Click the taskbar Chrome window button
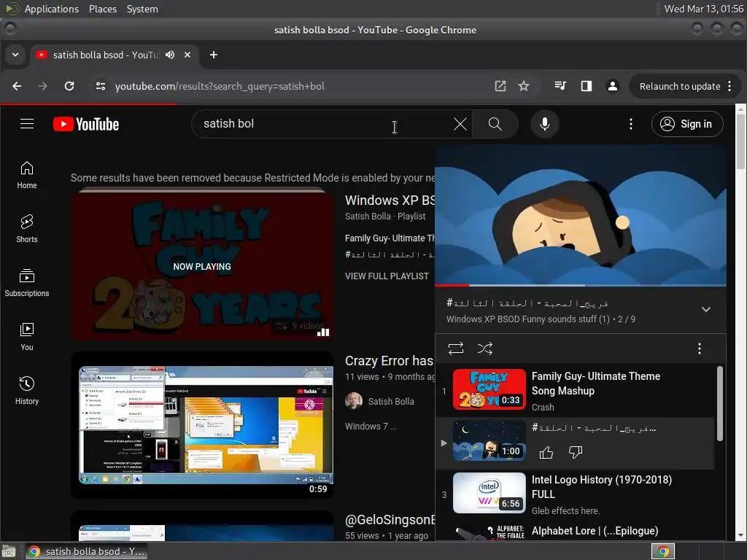Image resolution: width=747 pixels, height=560 pixels. tap(86, 551)
